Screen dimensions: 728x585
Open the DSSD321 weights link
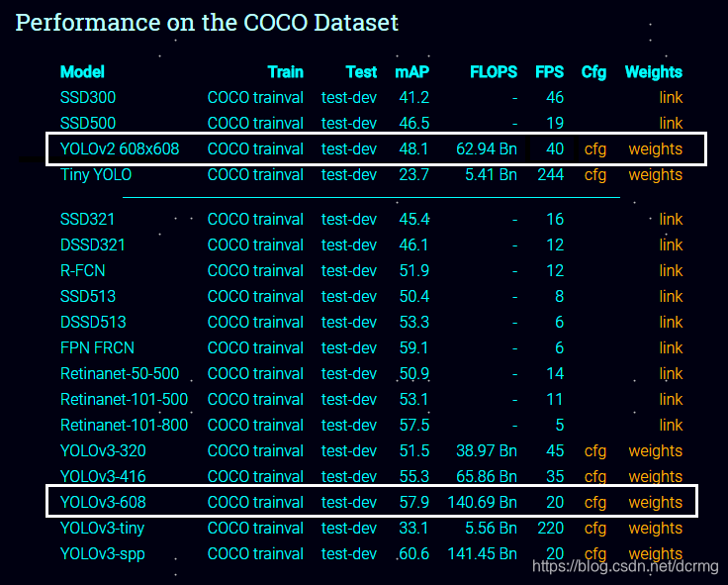click(671, 244)
